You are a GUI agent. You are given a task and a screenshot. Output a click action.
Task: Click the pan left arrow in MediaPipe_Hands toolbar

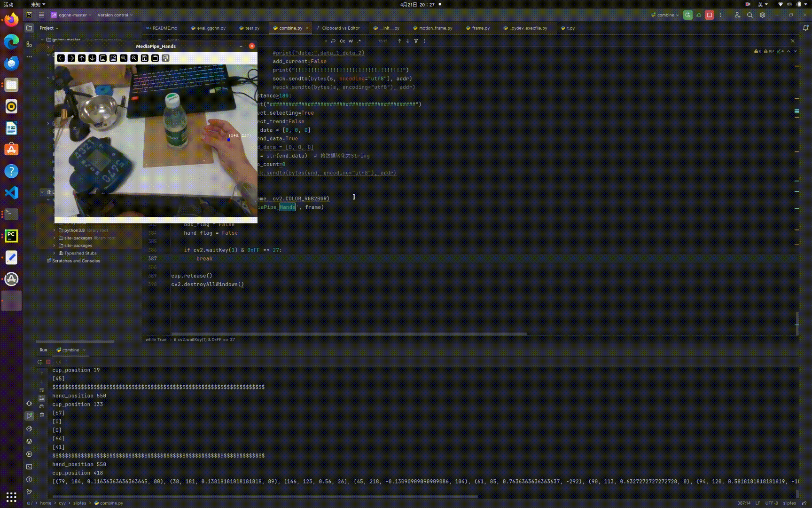click(61, 58)
